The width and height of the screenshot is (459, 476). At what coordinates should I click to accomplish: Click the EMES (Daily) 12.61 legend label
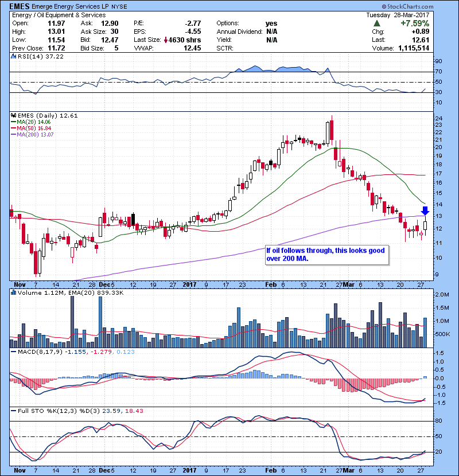[48, 116]
